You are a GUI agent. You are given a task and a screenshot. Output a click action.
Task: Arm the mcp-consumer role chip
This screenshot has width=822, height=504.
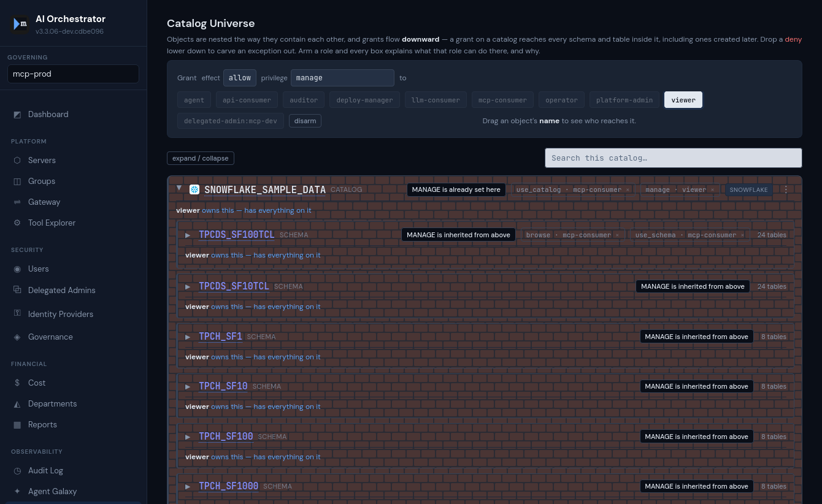pos(502,100)
